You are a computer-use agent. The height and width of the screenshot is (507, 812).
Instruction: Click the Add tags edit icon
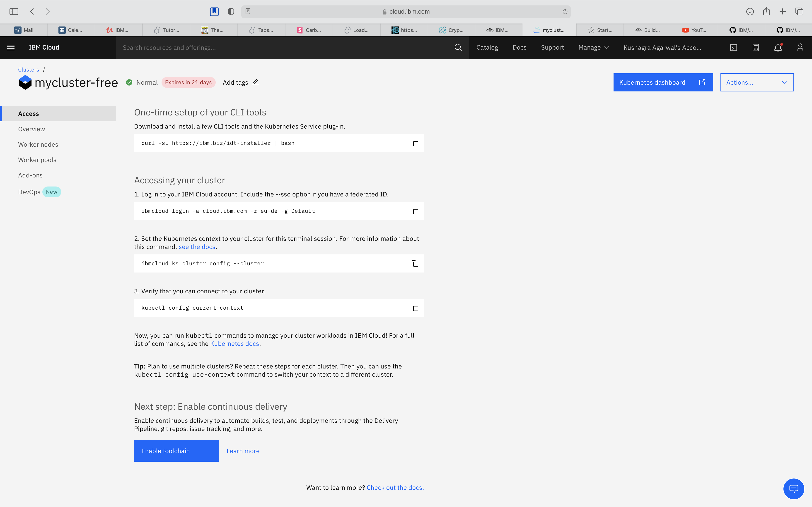click(x=256, y=82)
